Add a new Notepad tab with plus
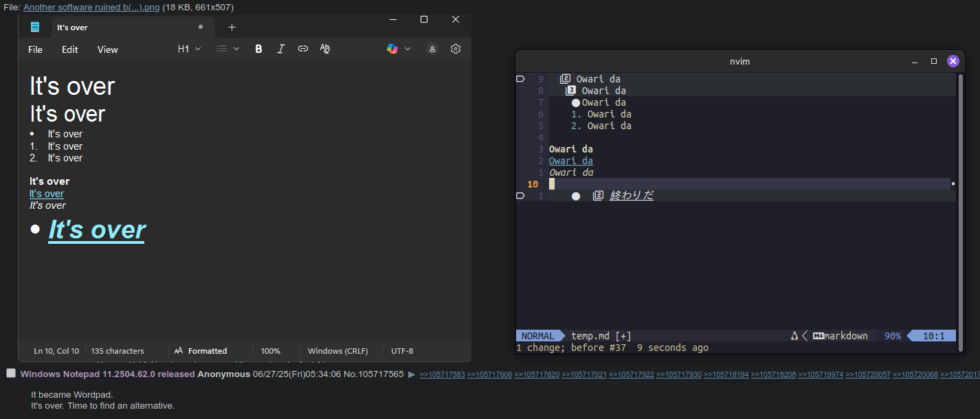 click(232, 27)
